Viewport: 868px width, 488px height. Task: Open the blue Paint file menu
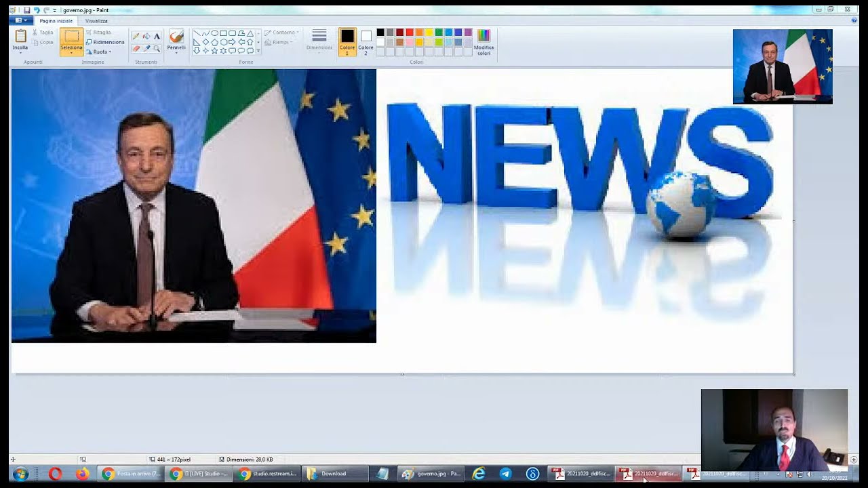coord(21,21)
